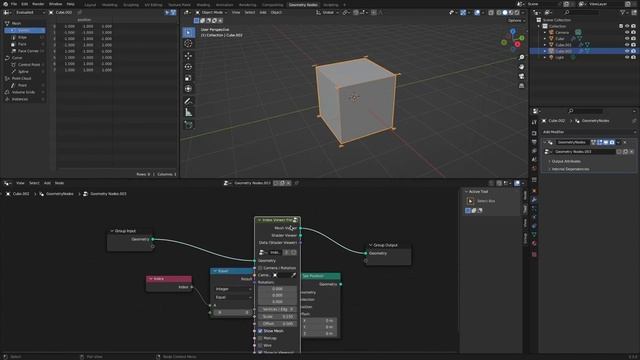
Task: Toggle visibility eye for Light in outliner
Action: 627,58
